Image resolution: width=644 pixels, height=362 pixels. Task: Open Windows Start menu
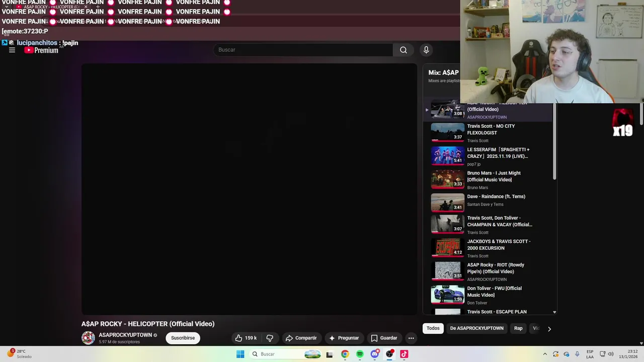point(240,354)
